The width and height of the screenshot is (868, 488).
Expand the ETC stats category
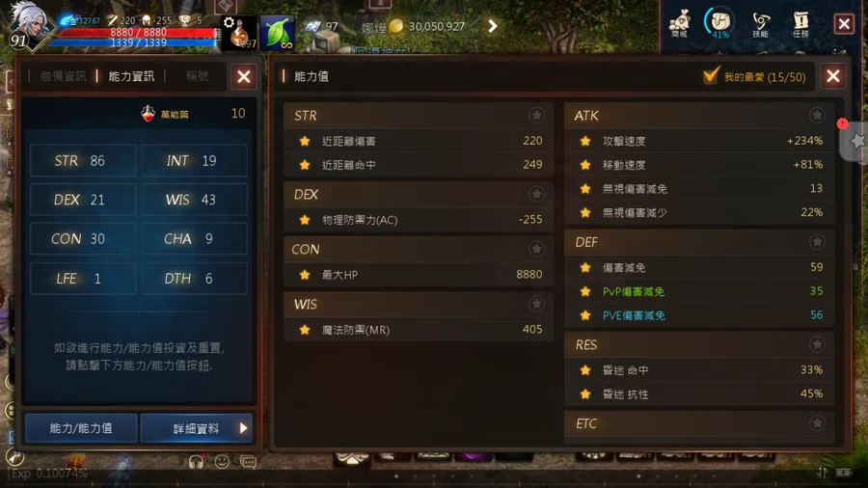[x=698, y=423]
